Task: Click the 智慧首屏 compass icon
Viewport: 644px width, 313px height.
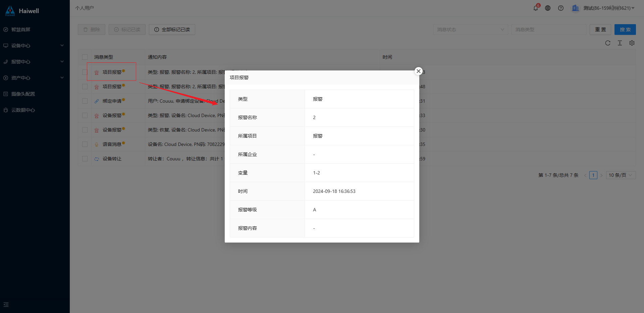Action: 6,30
